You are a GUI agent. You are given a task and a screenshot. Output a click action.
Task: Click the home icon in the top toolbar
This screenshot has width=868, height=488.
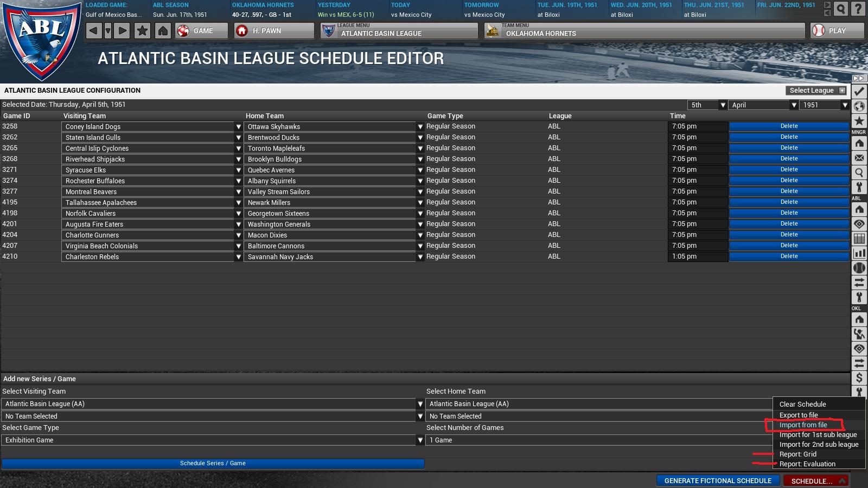pyautogui.click(x=163, y=31)
